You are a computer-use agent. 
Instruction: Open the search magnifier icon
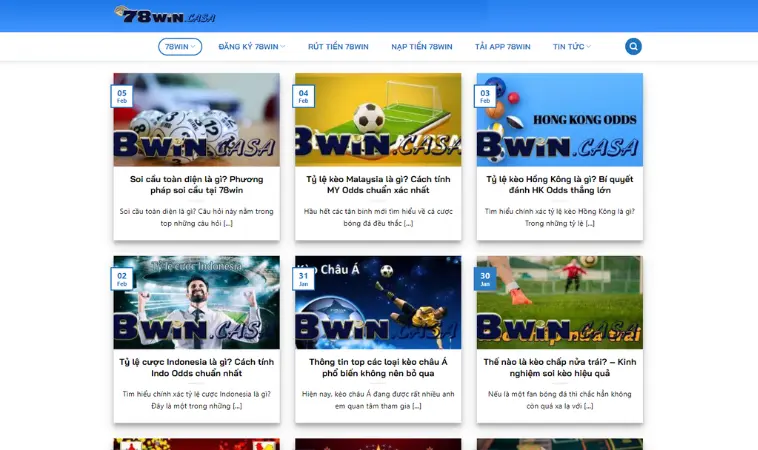[633, 47]
